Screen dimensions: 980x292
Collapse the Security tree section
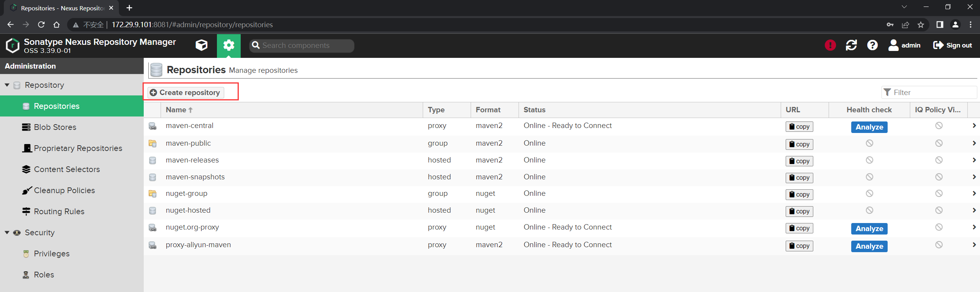(7, 233)
